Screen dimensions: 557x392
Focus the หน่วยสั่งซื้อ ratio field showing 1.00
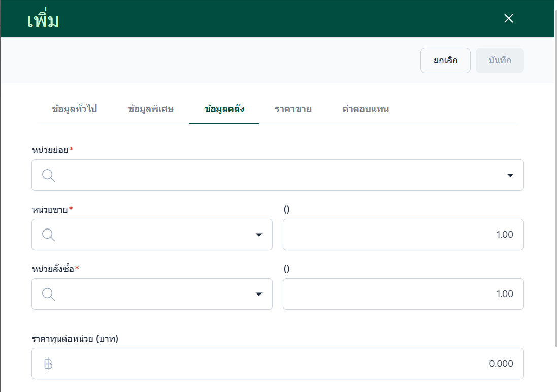(403, 294)
